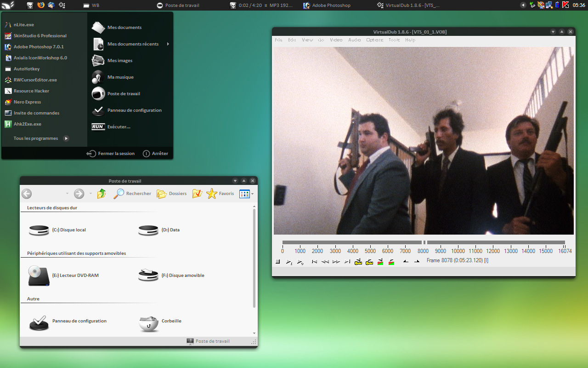Go to previous scene change in VirtualDub
This screenshot has width=588, height=368.
click(380, 262)
